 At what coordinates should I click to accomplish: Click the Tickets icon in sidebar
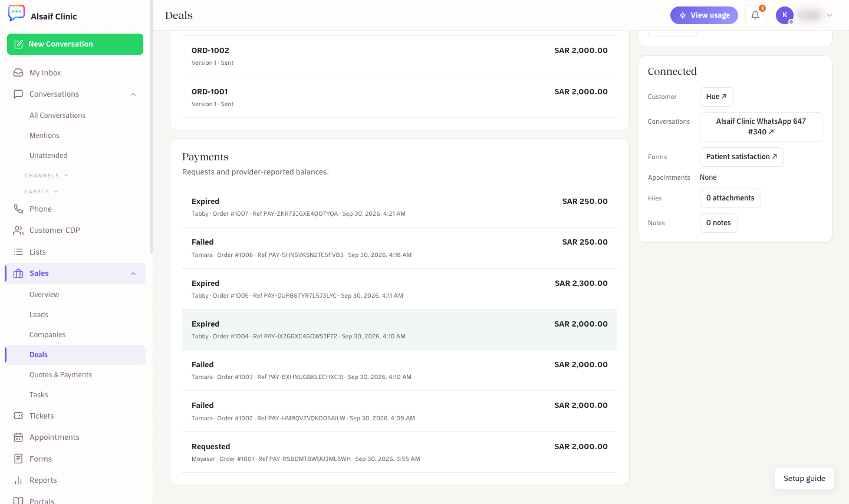(x=18, y=416)
